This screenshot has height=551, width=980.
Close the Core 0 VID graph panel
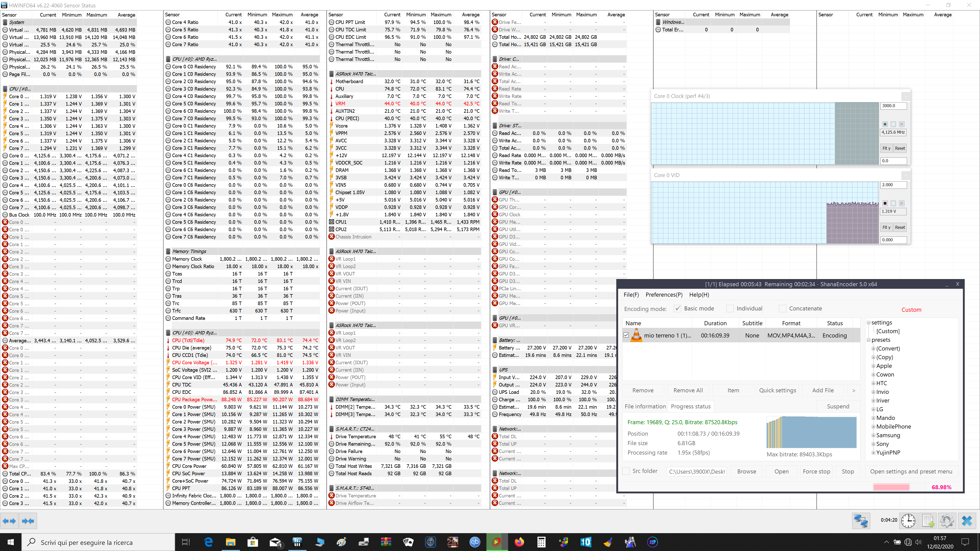tap(905, 175)
